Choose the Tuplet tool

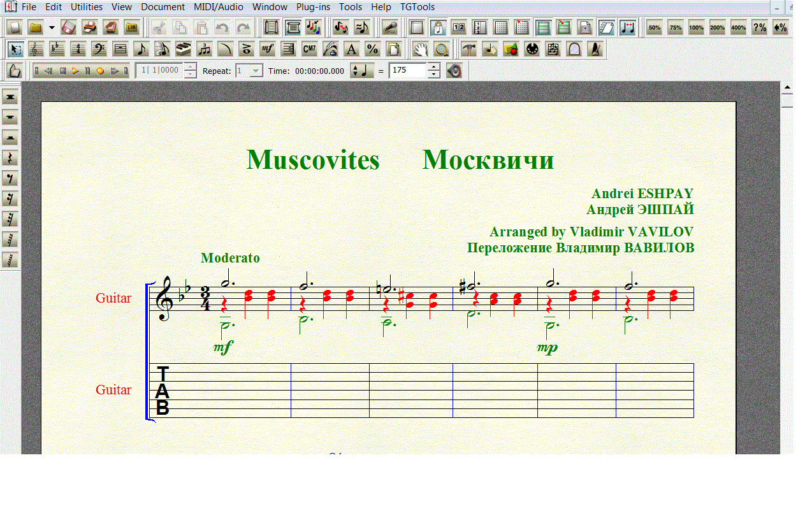[x=204, y=49]
